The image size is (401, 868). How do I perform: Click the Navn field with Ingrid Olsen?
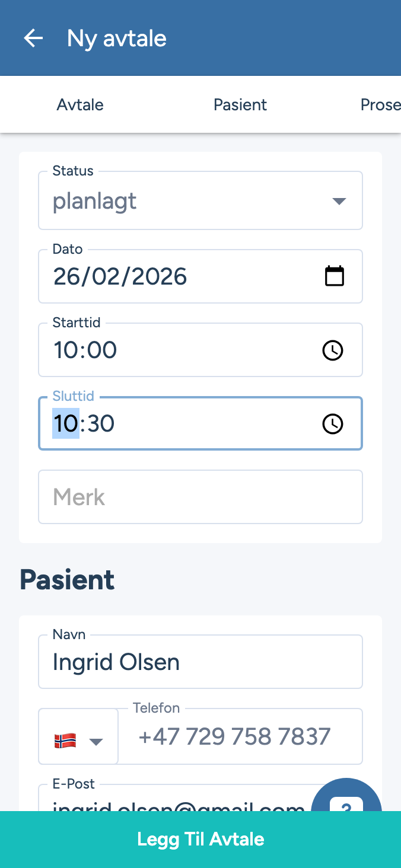coord(200,662)
